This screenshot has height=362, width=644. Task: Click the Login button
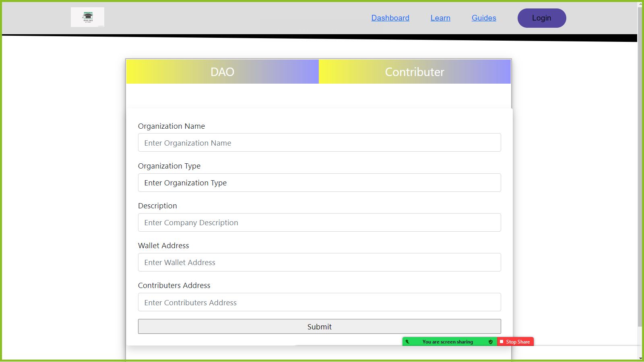tap(542, 18)
